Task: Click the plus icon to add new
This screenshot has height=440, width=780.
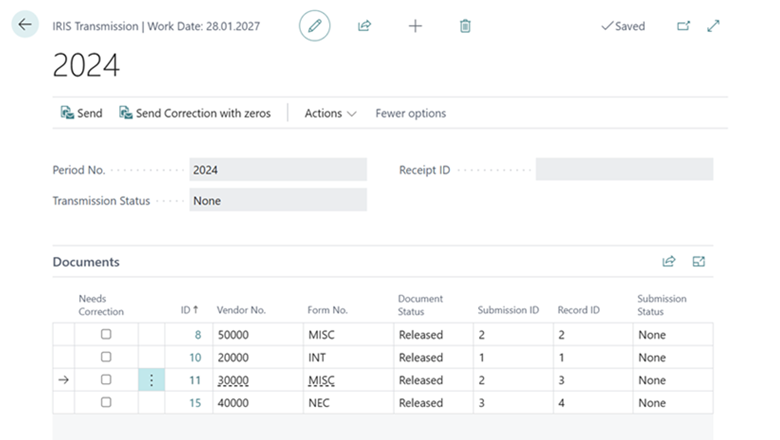Action: [x=415, y=26]
